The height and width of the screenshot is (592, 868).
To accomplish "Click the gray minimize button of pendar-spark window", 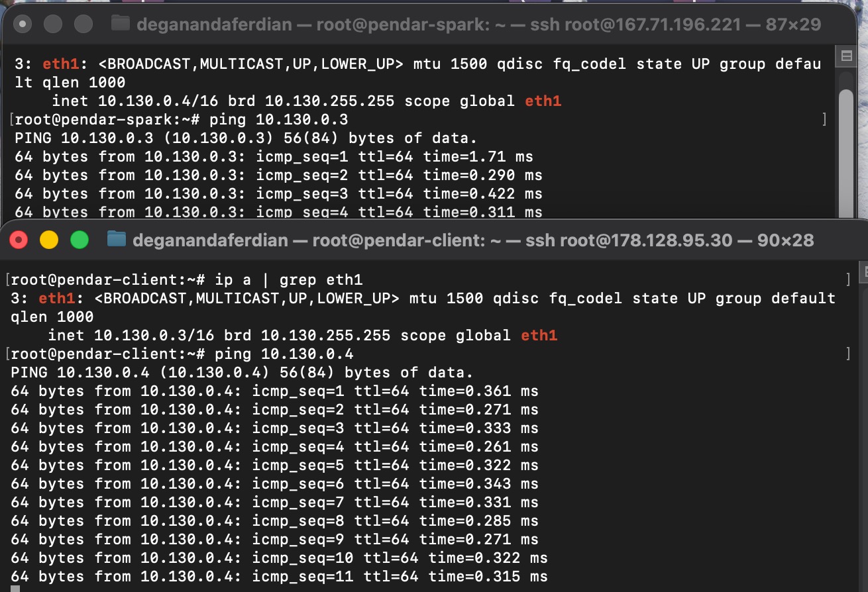I will click(x=53, y=25).
